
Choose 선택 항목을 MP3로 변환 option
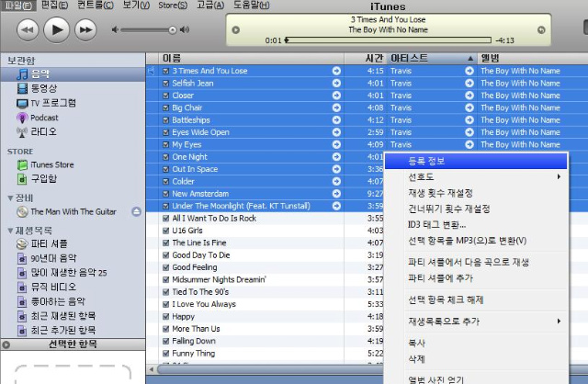476,241
